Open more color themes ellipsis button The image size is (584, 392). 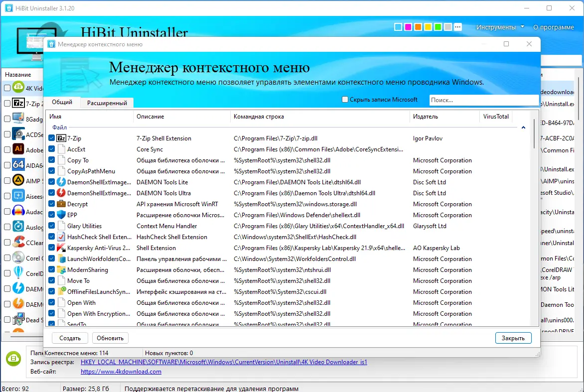coord(458,27)
